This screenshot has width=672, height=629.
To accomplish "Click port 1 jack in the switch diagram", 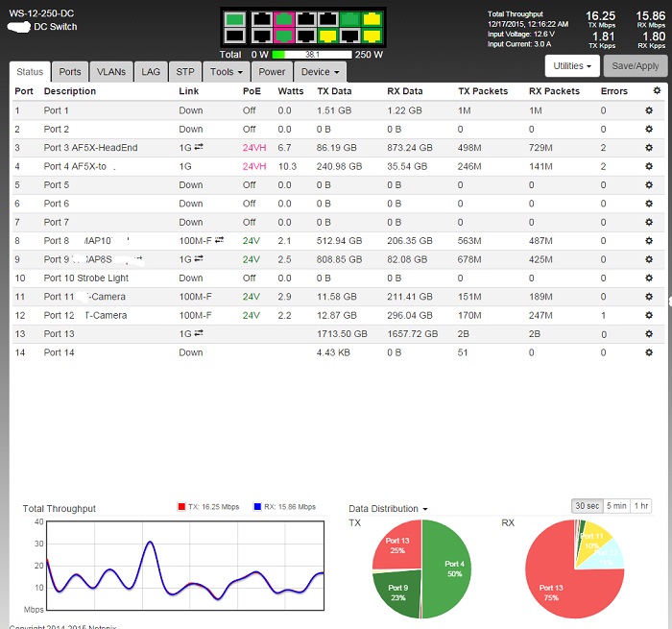I will pyautogui.click(x=261, y=19).
